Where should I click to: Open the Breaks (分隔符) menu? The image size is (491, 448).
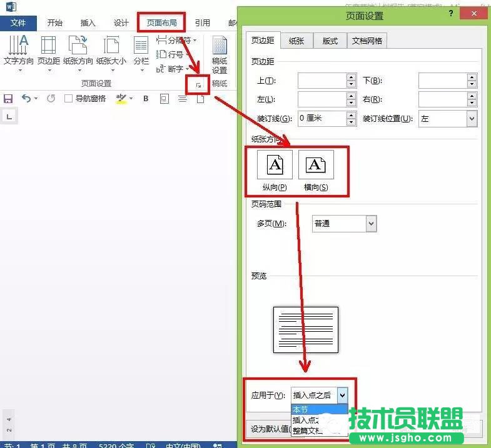coord(176,41)
